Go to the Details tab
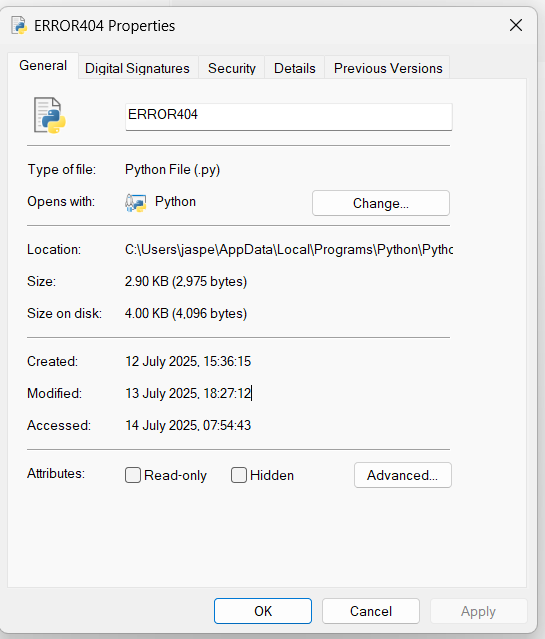 (x=295, y=68)
